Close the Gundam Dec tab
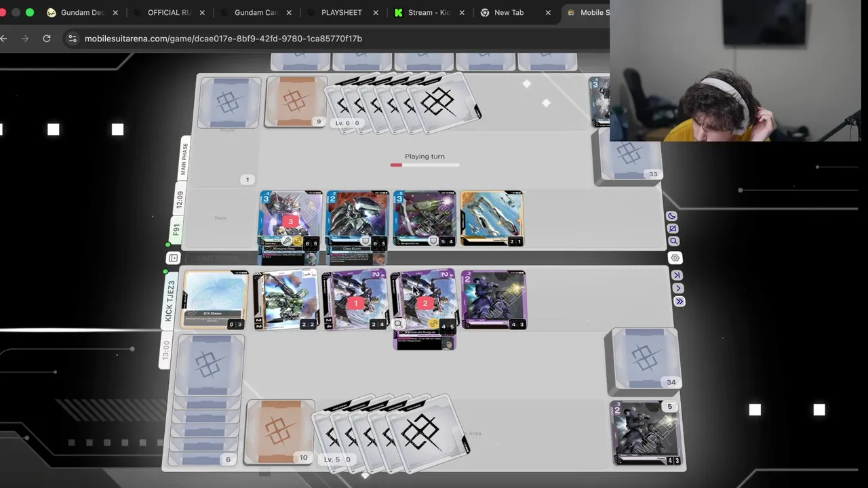The width and height of the screenshot is (868, 488). pos(115,12)
